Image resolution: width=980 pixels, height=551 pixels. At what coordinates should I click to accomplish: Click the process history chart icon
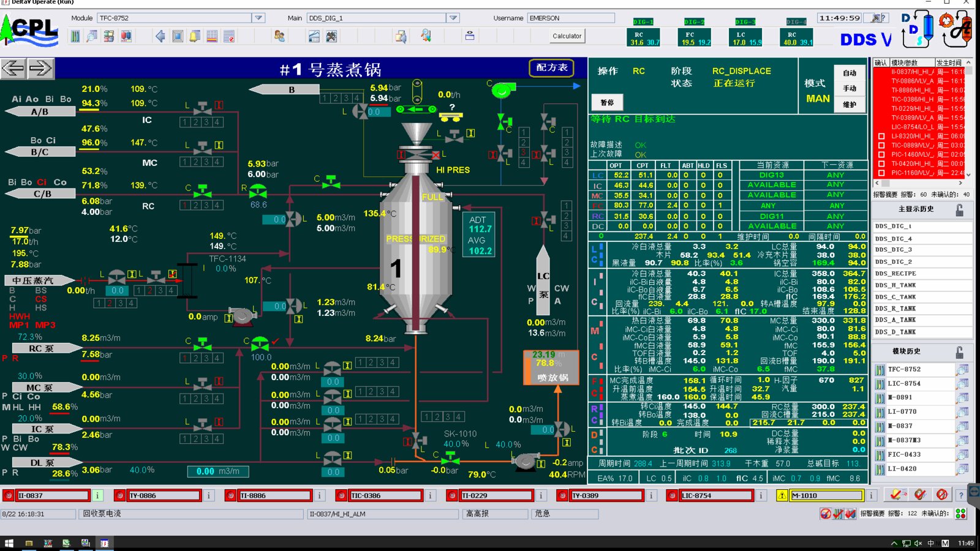[314, 37]
